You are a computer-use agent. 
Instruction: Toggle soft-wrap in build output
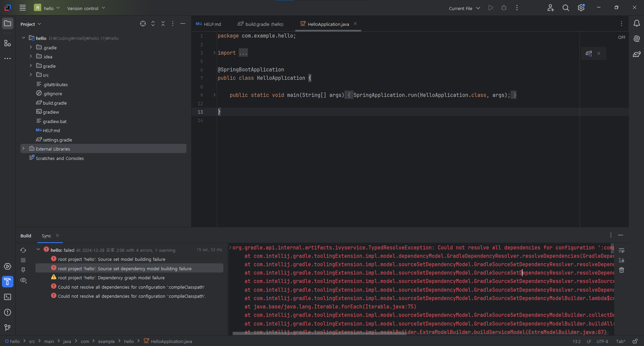point(622,250)
